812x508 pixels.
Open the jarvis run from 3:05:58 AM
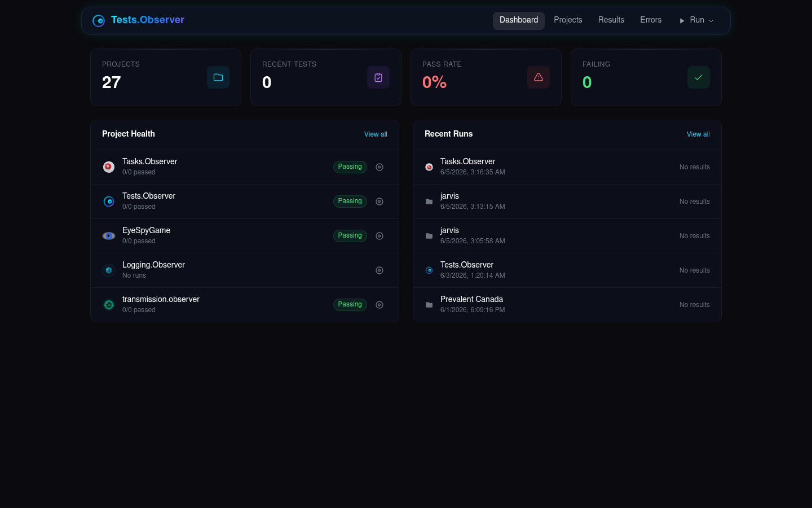567,236
